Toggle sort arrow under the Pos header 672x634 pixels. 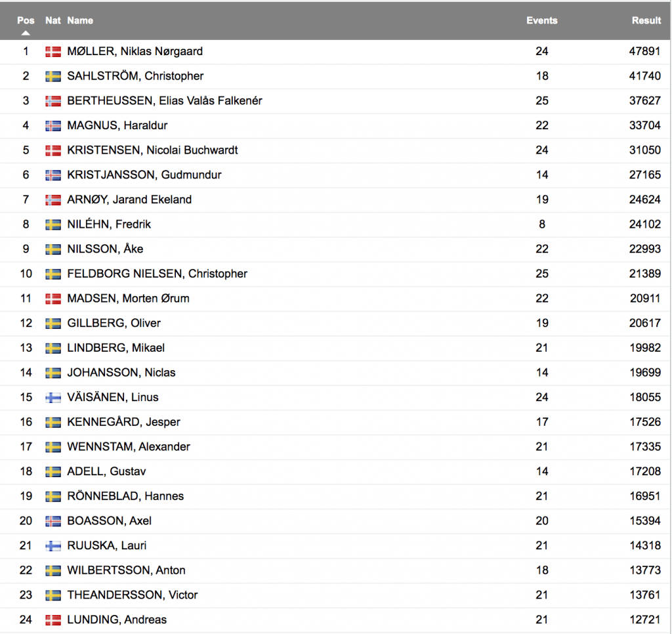(x=26, y=33)
